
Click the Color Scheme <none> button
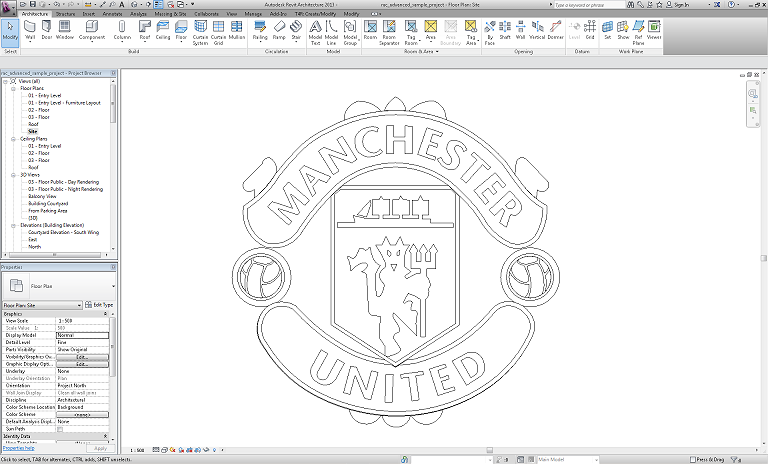82,415
